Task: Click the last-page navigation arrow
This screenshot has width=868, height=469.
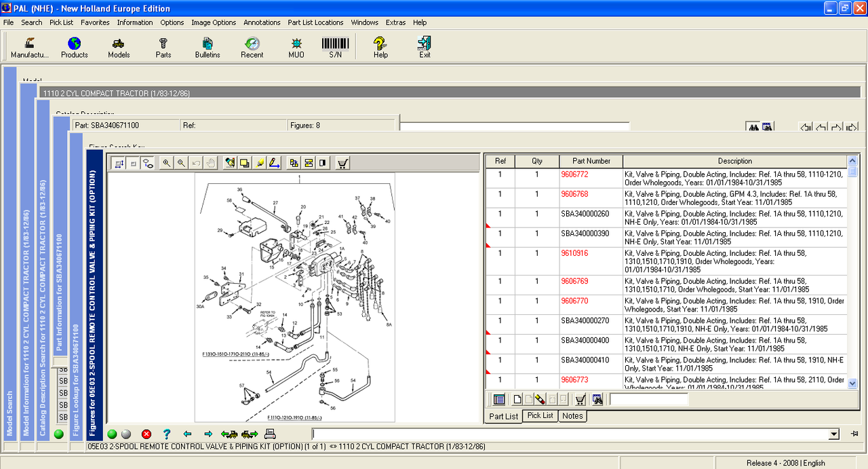Action: tap(852, 127)
